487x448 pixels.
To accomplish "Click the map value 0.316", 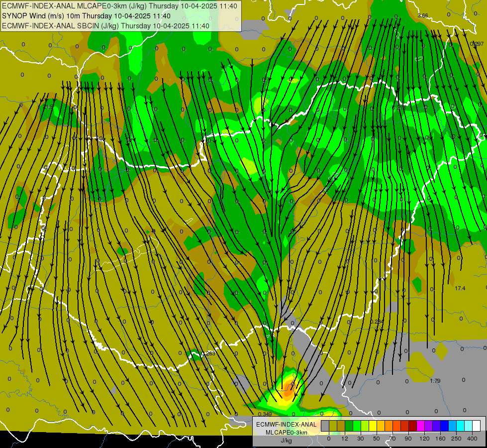I will 398,108.
